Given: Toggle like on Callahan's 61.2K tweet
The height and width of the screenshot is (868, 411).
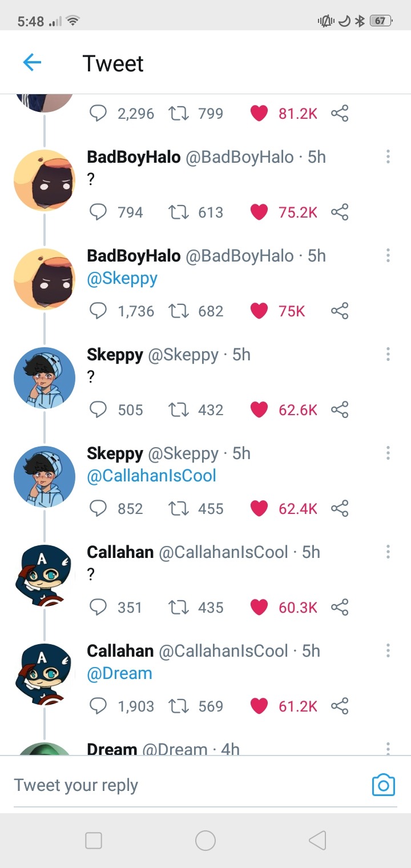Looking at the screenshot, I should [x=259, y=706].
